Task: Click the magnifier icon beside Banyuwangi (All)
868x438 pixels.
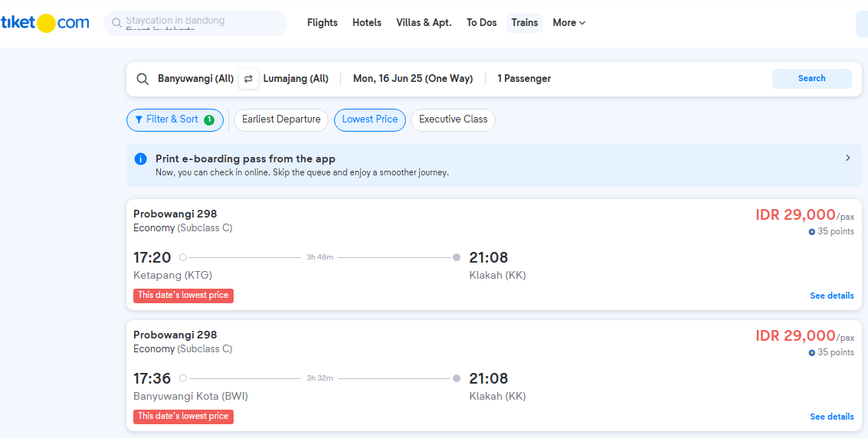Action: (x=142, y=79)
